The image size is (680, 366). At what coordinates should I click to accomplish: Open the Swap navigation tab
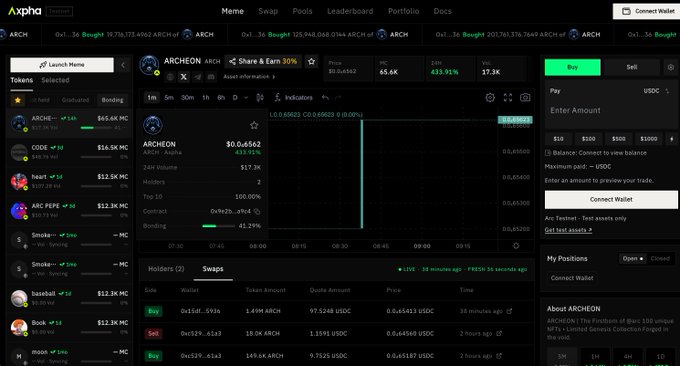[268, 11]
